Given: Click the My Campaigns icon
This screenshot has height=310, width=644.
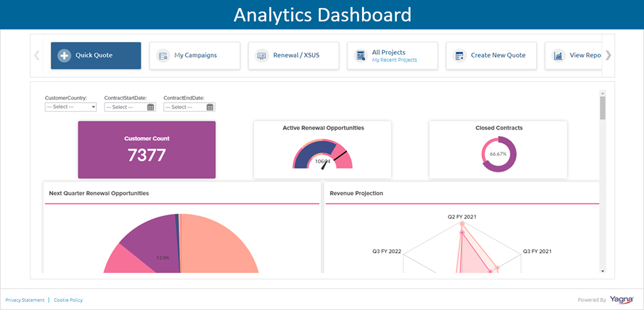Looking at the screenshot, I should pos(163,55).
